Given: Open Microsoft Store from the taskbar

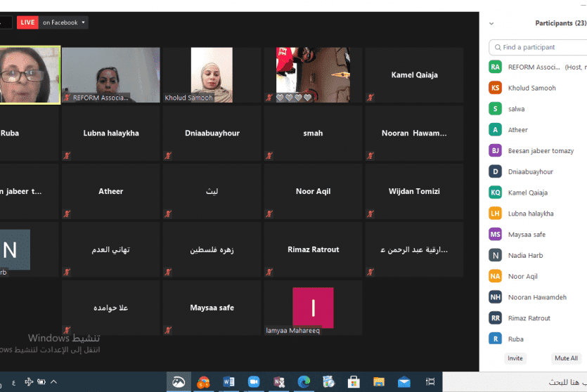Looking at the screenshot, I should pyautogui.click(x=354, y=381).
